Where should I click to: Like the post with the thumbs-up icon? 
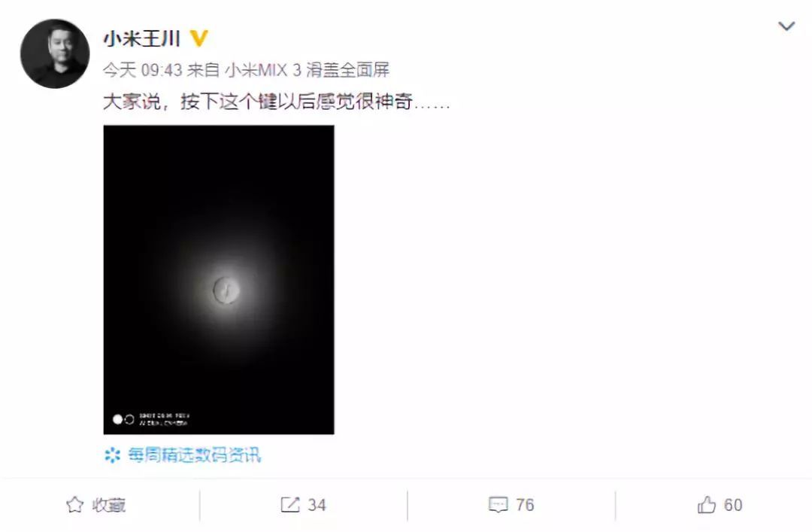click(x=706, y=504)
